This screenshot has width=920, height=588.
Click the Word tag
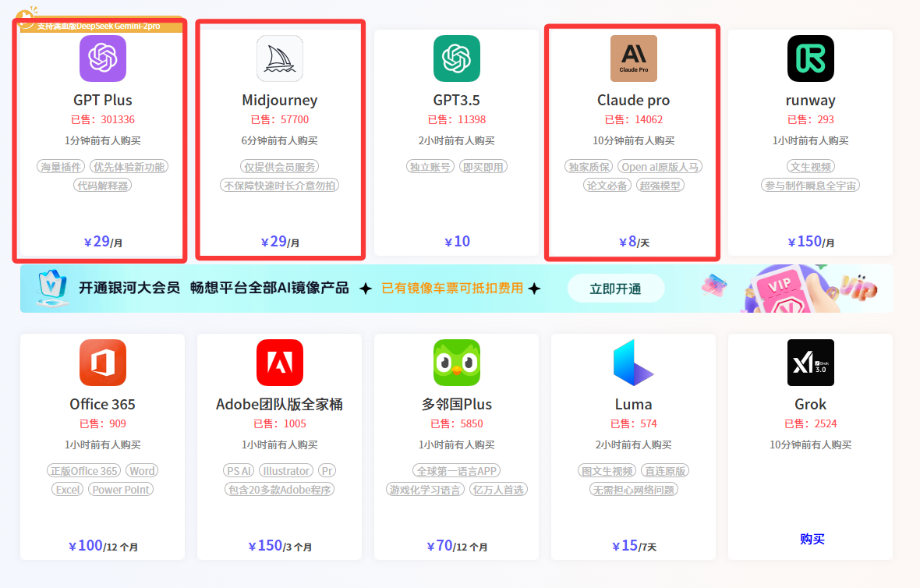pyautogui.click(x=142, y=471)
